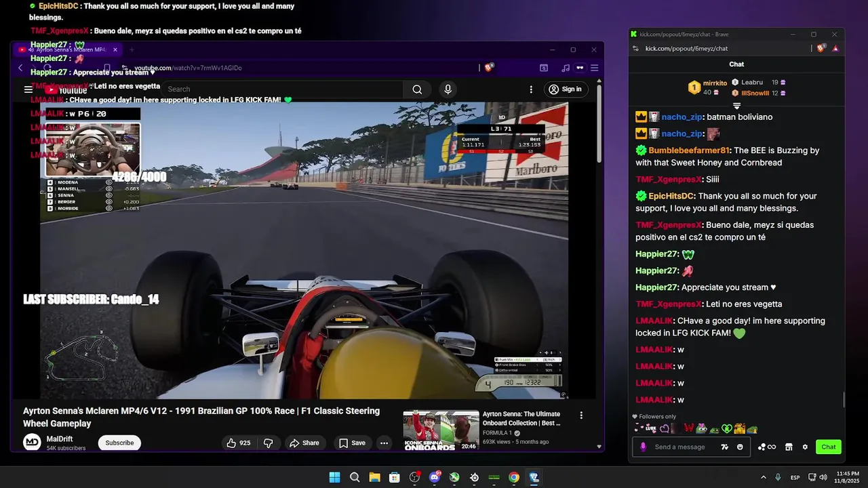
Task: Show hidden system tray icons
Action: click(764, 477)
